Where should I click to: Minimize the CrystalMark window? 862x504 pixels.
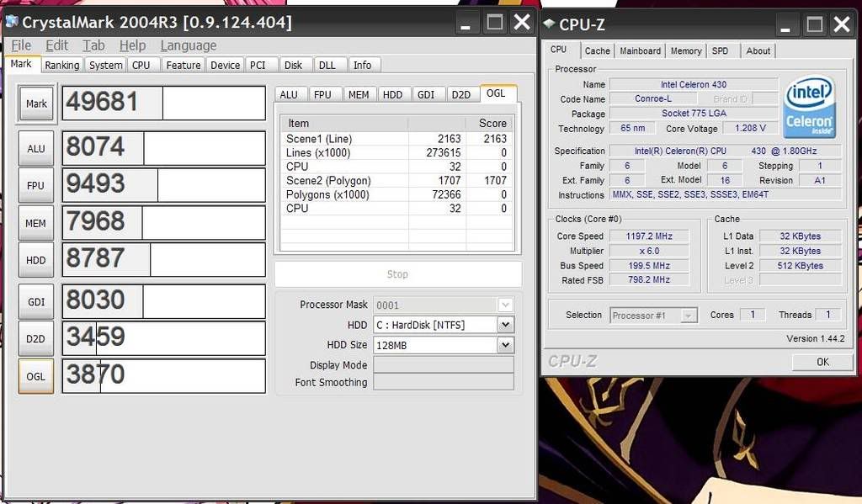click(466, 23)
